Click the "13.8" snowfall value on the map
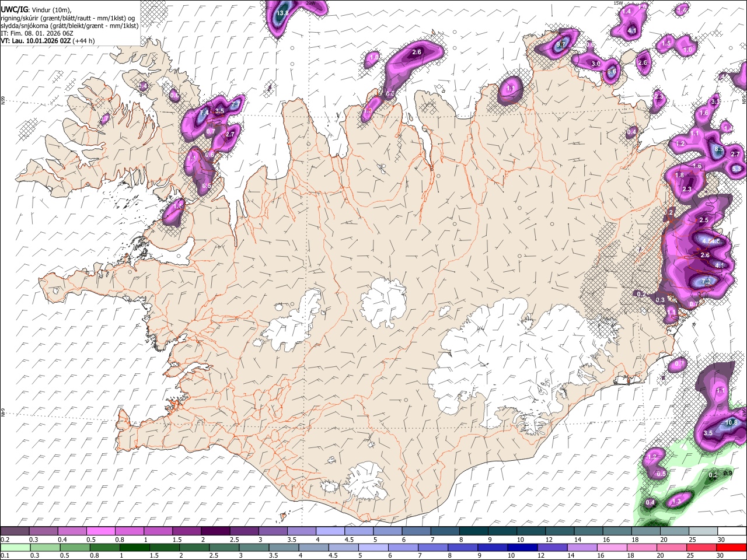 pyautogui.click(x=283, y=13)
